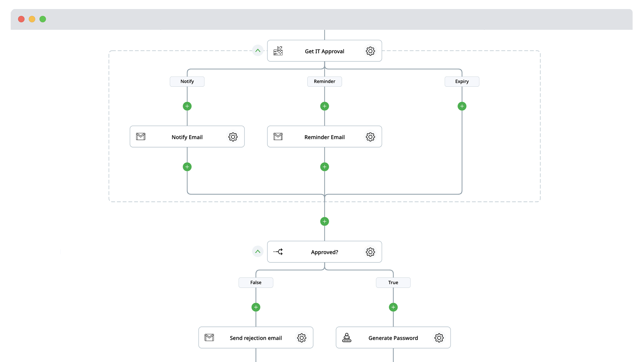This screenshot has height=362, width=644.
Task: Add step below Notify Email
Action: [187, 167]
